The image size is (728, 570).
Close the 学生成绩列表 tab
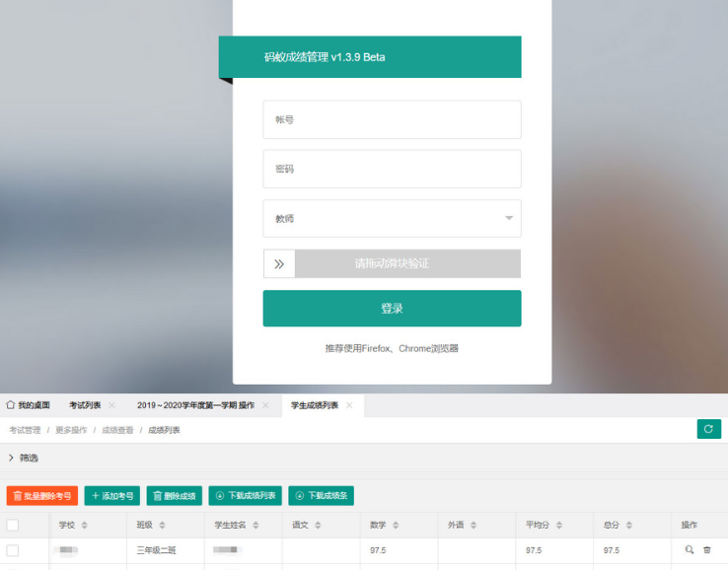pos(349,405)
